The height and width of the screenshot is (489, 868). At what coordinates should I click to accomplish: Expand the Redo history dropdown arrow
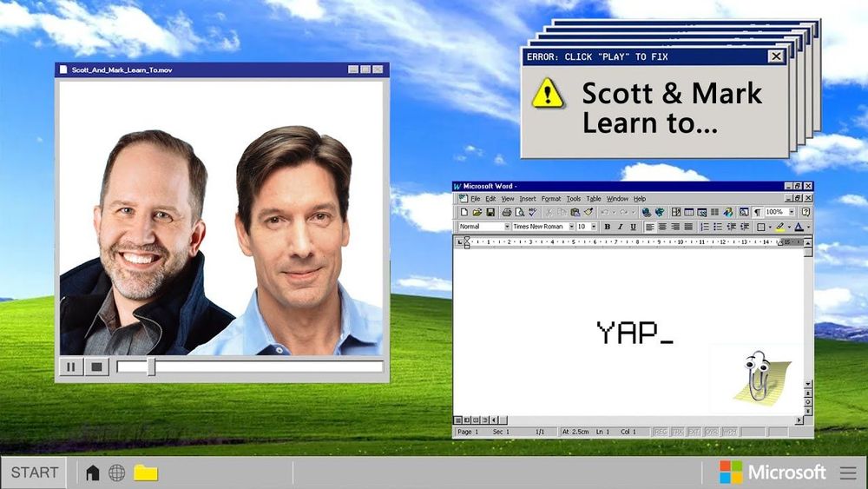(x=634, y=213)
